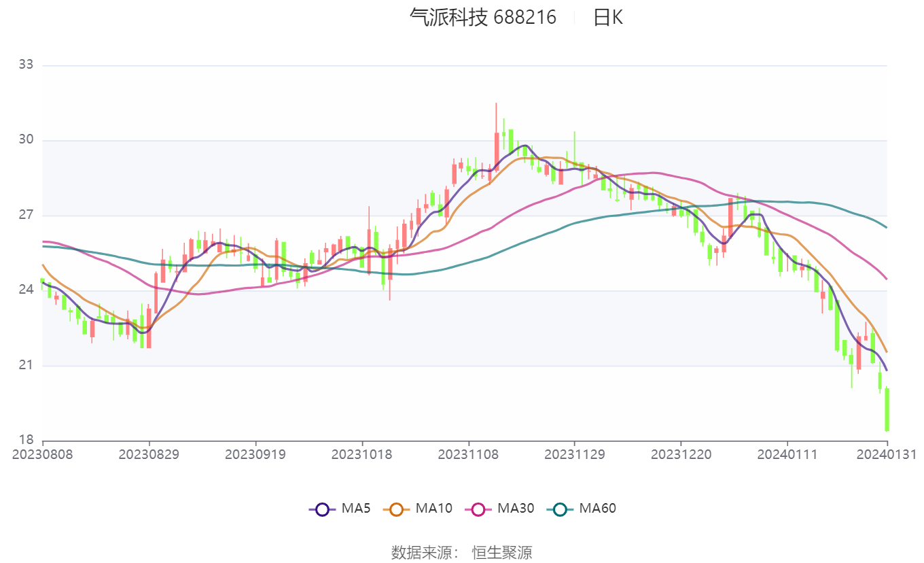Click the last green candlestick at 20240131
This screenshot has width=924, height=563.
887,409
